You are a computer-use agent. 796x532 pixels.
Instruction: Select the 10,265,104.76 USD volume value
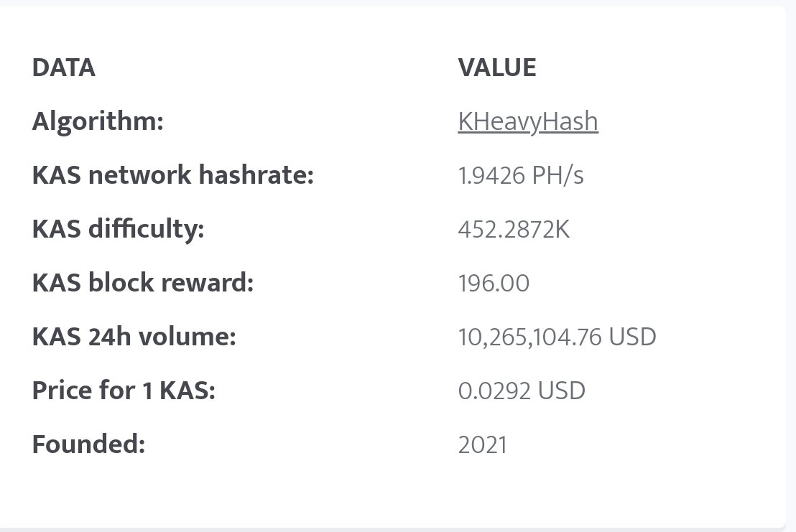[x=557, y=337]
